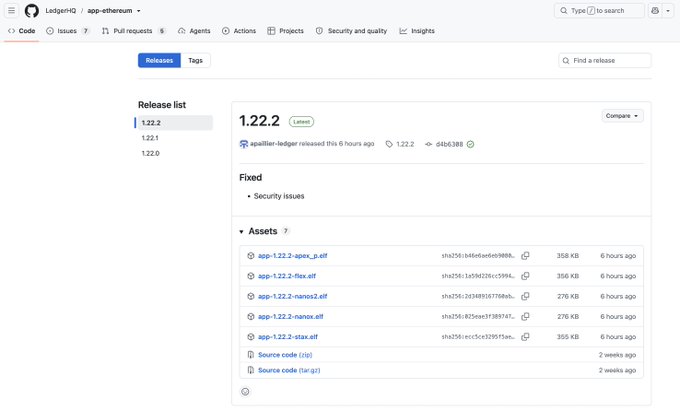Screen dimensions: 680x411
Task: Select release 1.22.2 in Release list
Action: (174, 123)
